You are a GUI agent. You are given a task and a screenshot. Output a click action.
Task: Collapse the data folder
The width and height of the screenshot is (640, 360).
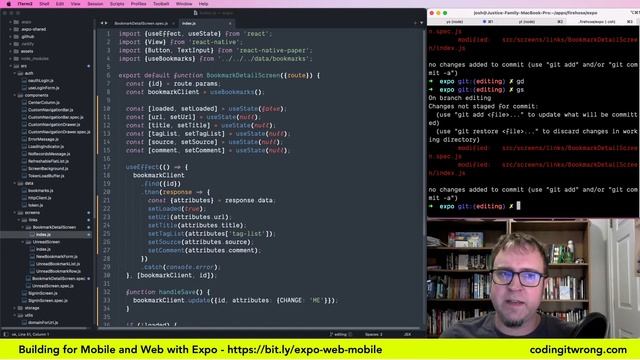click(15, 183)
